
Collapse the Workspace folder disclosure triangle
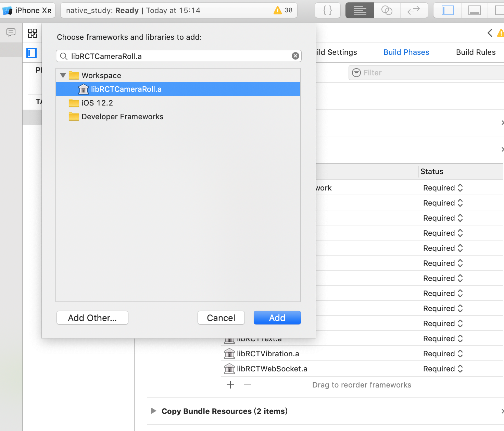pos(63,75)
